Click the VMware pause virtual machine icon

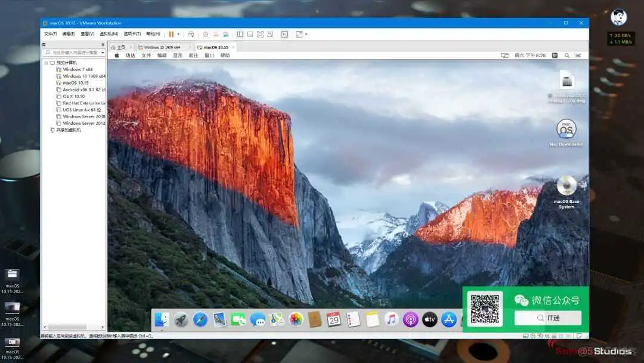tap(171, 34)
